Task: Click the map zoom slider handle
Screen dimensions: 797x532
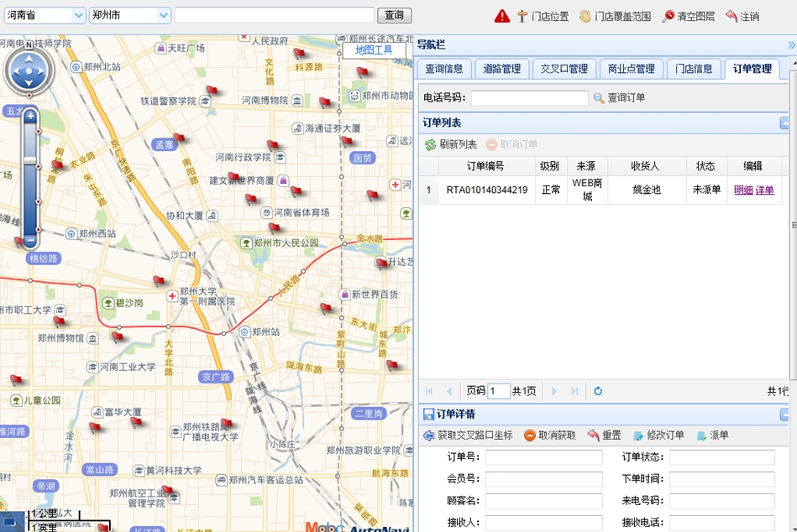Action: pyautogui.click(x=30, y=160)
